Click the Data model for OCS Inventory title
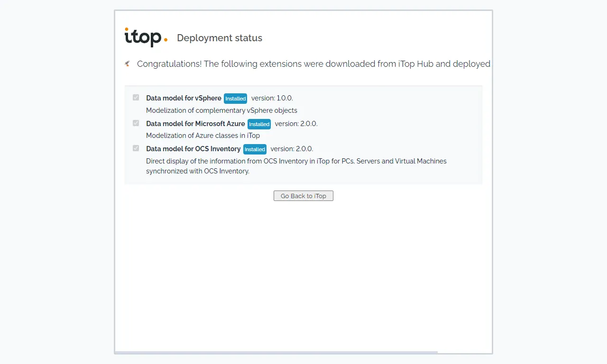 193,149
